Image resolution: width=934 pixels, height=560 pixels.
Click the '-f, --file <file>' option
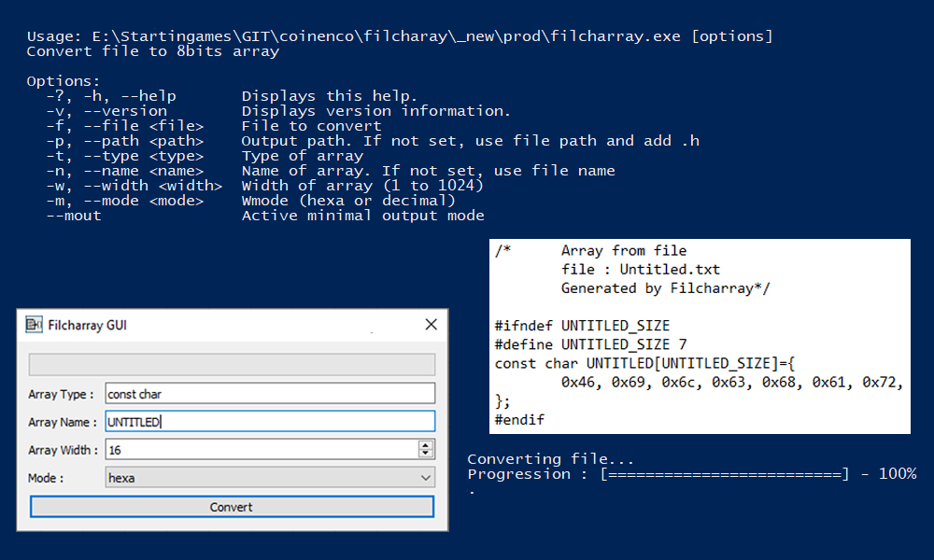pos(125,126)
